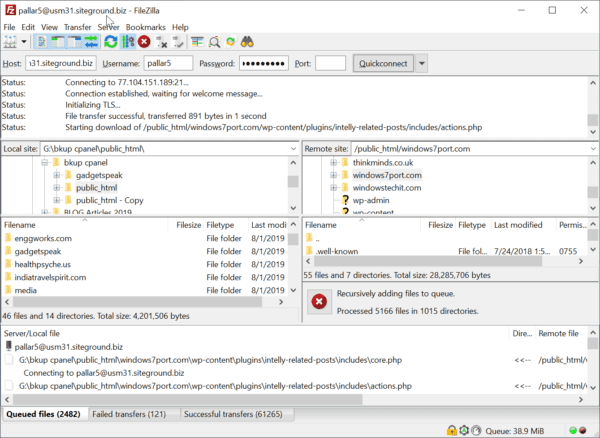The height and width of the screenshot is (438, 600).
Task: Select the .well-known remote folder
Action: tap(337, 251)
